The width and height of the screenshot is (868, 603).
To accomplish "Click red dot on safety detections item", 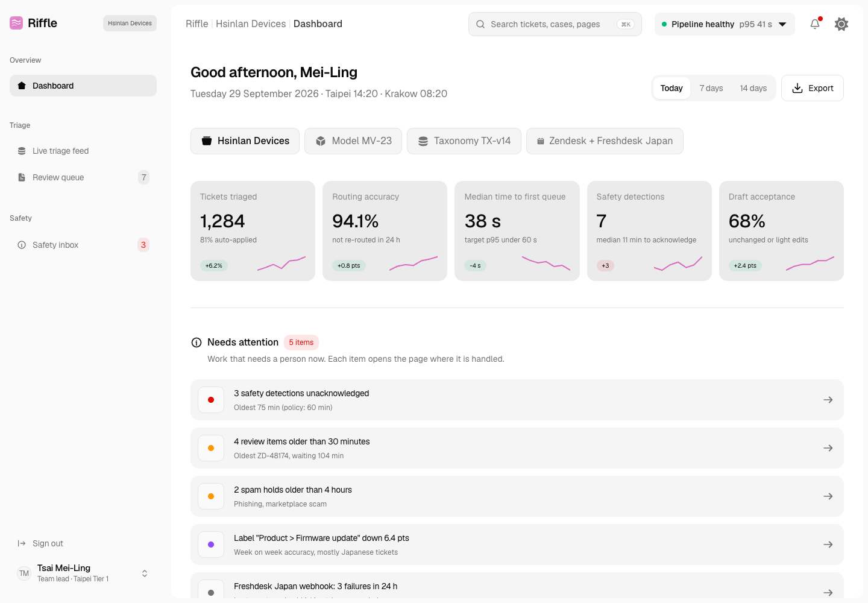I will pyautogui.click(x=211, y=400).
